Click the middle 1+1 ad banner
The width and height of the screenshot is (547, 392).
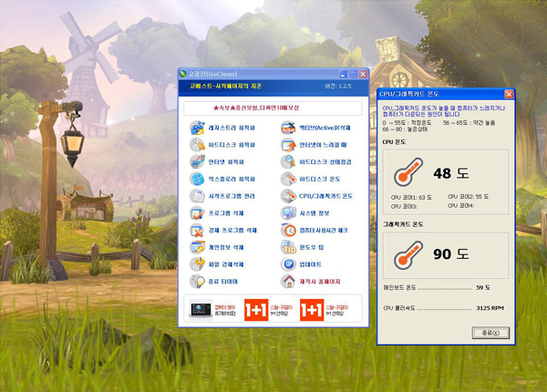pyautogui.click(x=256, y=310)
